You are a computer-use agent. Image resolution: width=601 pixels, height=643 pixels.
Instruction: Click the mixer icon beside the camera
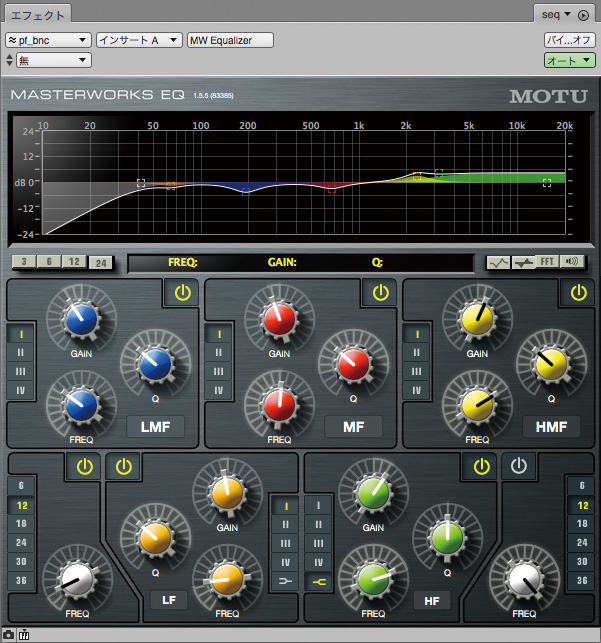coord(24,635)
